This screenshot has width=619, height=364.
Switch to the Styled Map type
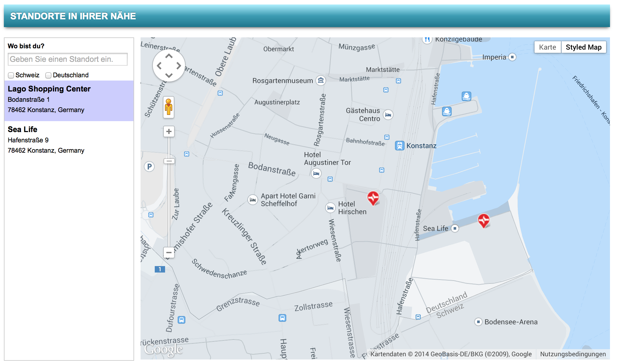(x=584, y=47)
